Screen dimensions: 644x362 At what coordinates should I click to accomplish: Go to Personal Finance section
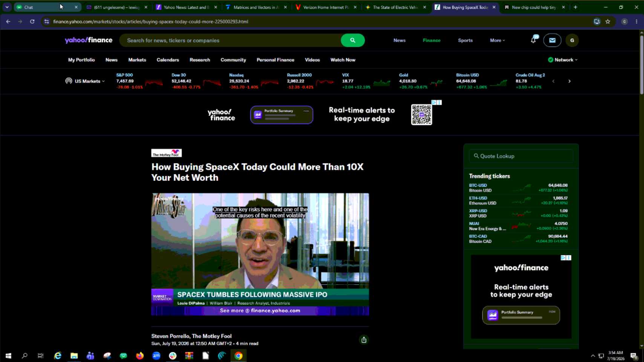275,60
